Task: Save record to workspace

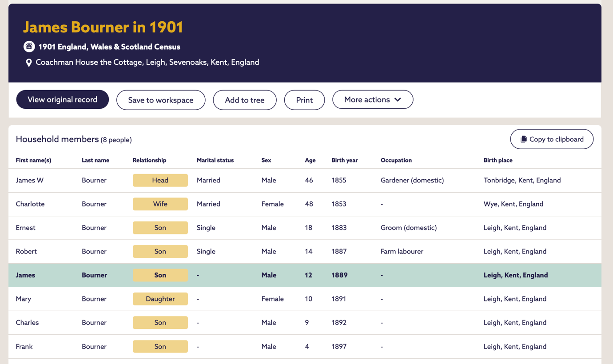Action: click(x=161, y=100)
